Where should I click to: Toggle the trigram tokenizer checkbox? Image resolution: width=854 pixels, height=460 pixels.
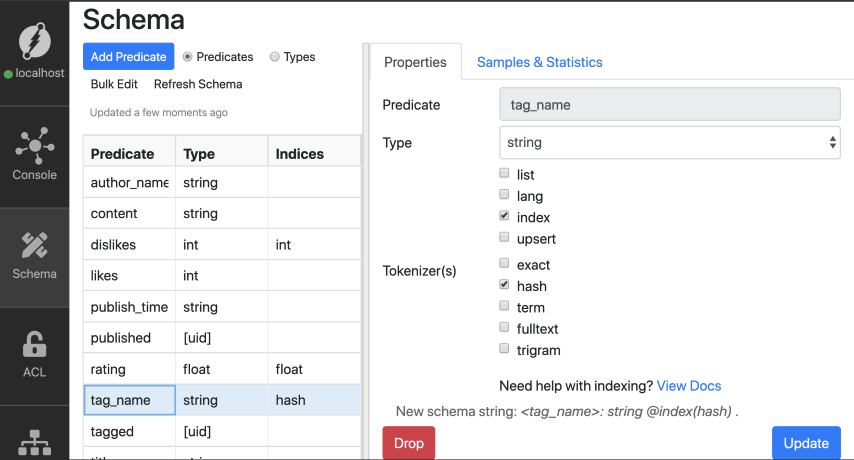505,350
